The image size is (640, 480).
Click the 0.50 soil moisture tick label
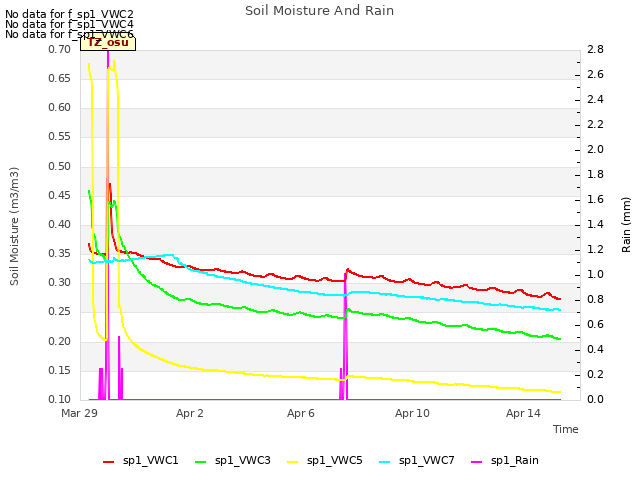point(60,166)
